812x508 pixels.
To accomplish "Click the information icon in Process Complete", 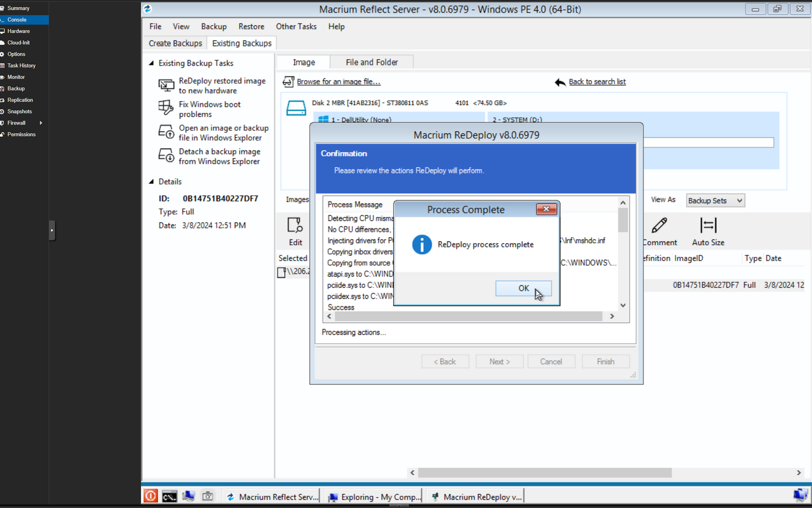I will pos(422,245).
